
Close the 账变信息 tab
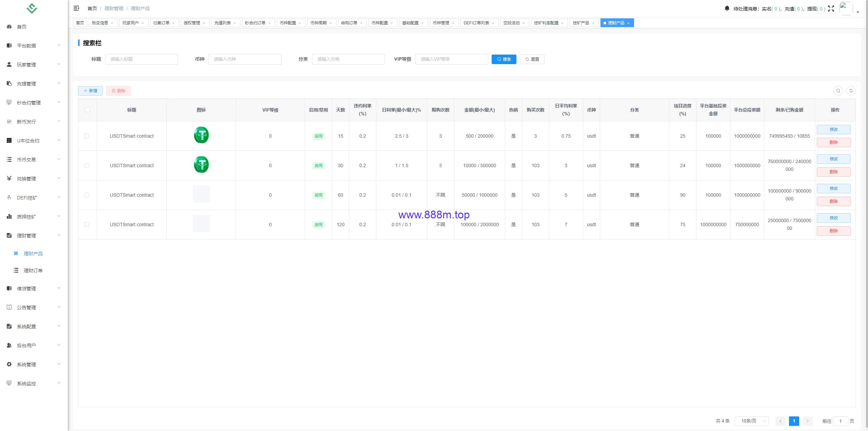pos(112,23)
